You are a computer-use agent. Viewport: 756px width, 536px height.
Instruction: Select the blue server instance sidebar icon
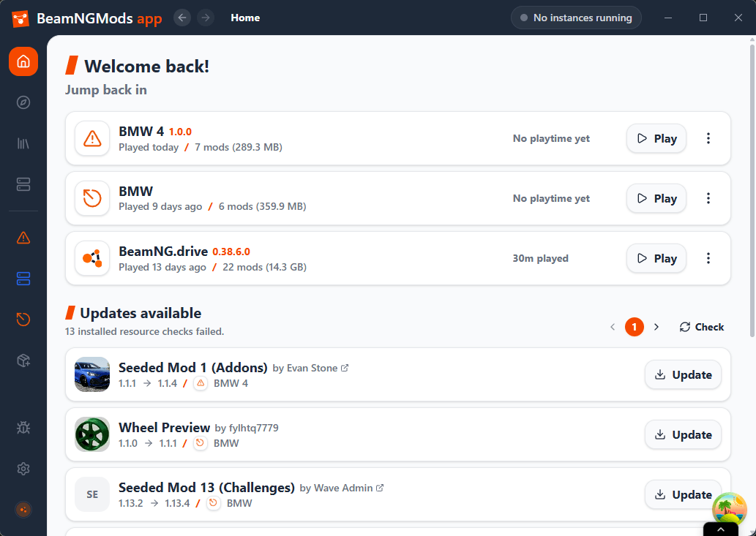pyautogui.click(x=23, y=279)
